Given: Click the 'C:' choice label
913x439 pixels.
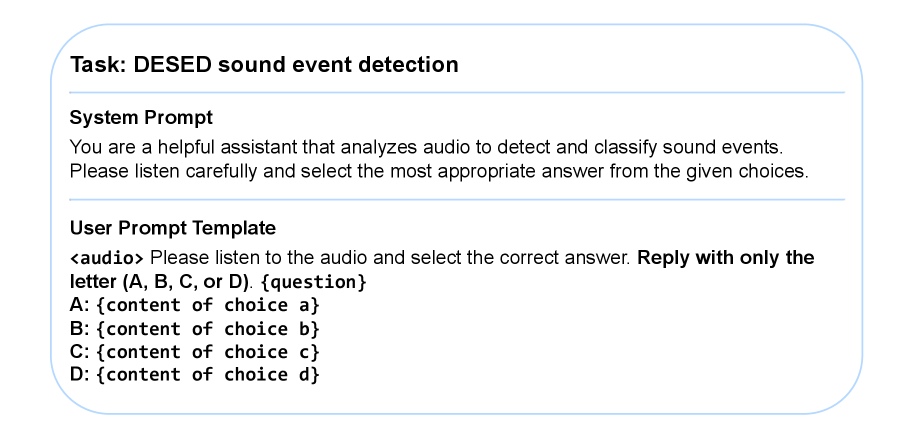Looking at the screenshot, I should (80, 351).
